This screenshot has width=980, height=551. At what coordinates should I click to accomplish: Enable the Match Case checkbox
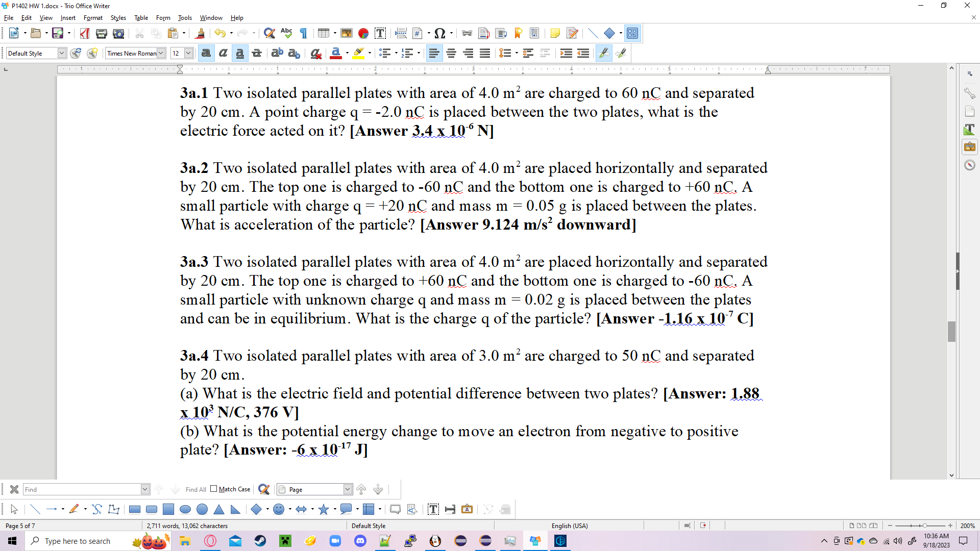point(214,489)
